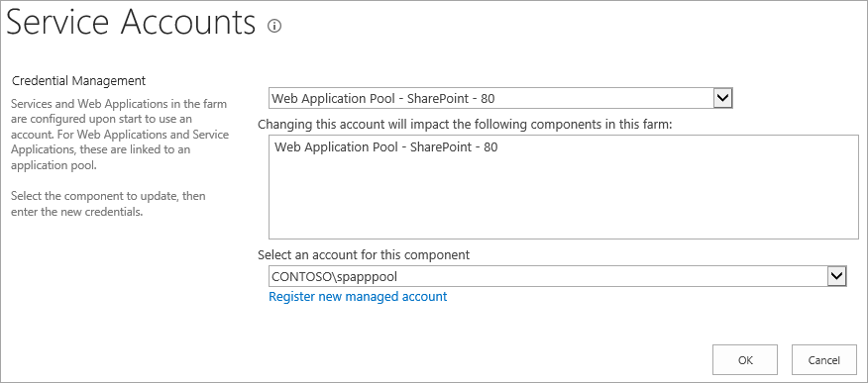Click the Cancel button
868x383 pixels.
click(824, 360)
